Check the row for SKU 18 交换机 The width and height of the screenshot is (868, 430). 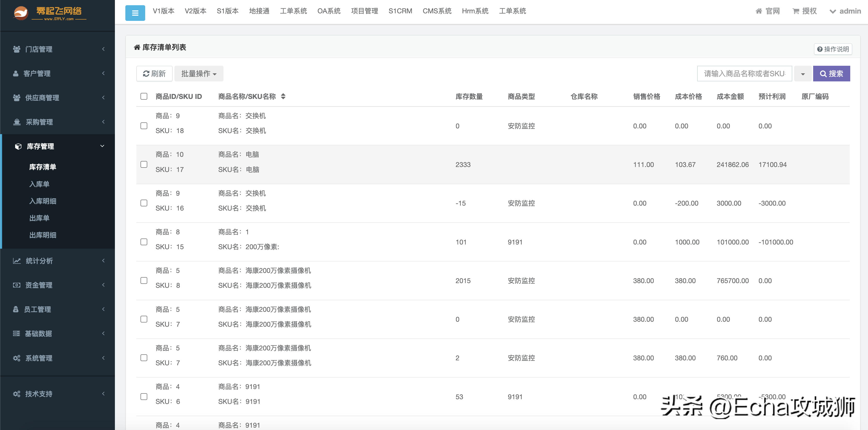[x=144, y=126]
